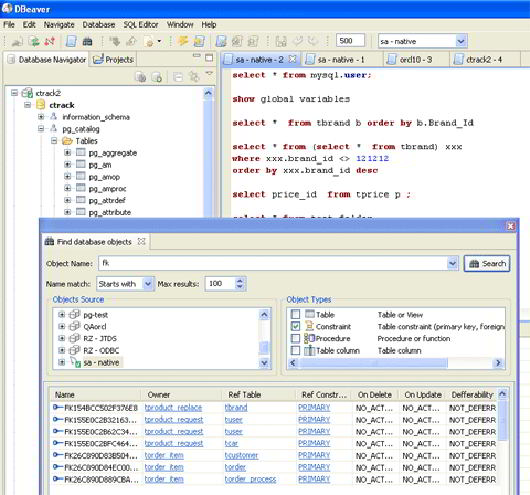This screenshot has width=530, height=495.
Task: Click the binoculars Find objects toolbar icon
Action: (x=87, y=41)
